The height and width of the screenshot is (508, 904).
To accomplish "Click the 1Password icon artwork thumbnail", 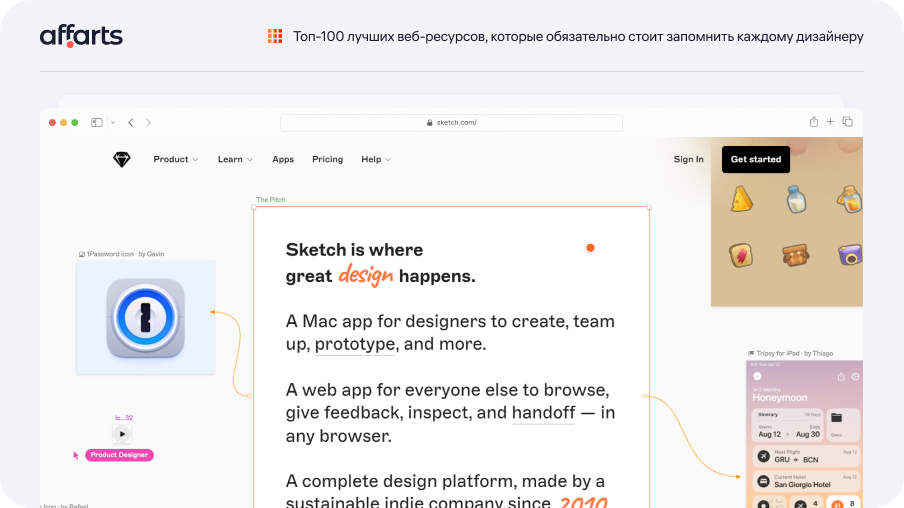I will click(145, 318).
